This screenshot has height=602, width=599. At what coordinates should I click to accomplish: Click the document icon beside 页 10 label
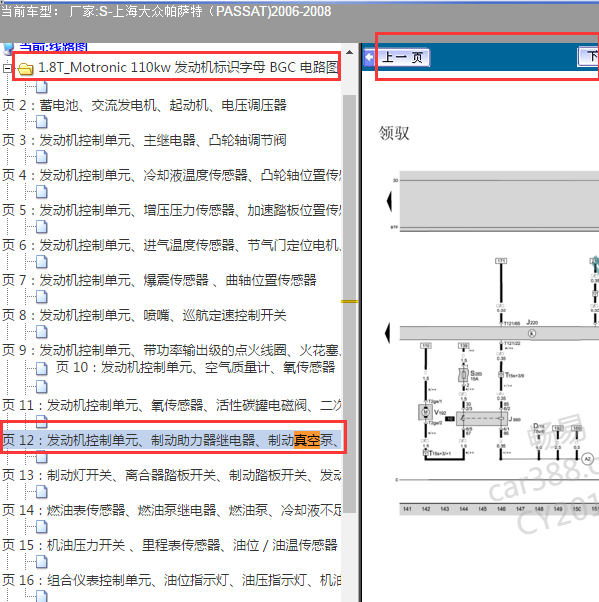pyautogui.click(x=41, y=369)
